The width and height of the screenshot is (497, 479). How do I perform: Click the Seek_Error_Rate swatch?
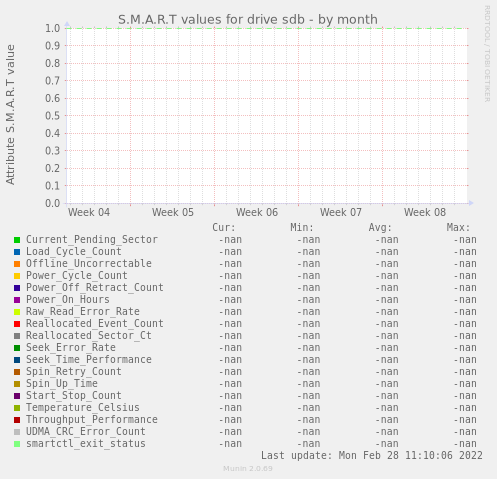[x=17, y=348]
